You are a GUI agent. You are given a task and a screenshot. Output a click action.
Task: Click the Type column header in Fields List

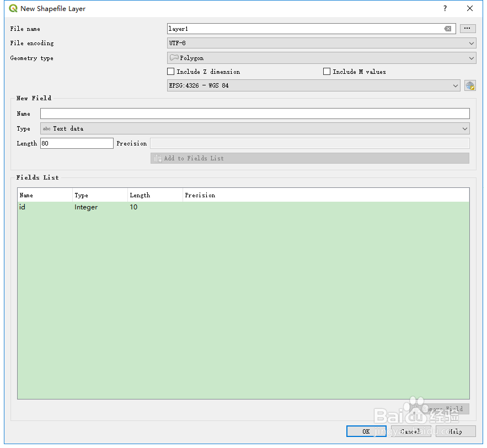(100, 195)
